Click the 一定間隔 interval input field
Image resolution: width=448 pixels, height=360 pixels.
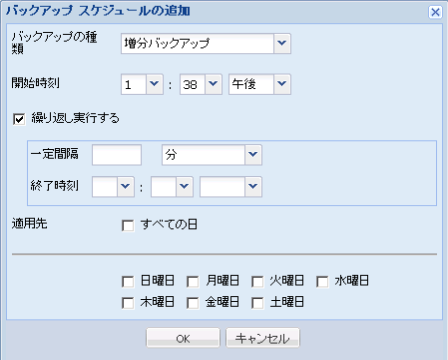coord(117,155)
